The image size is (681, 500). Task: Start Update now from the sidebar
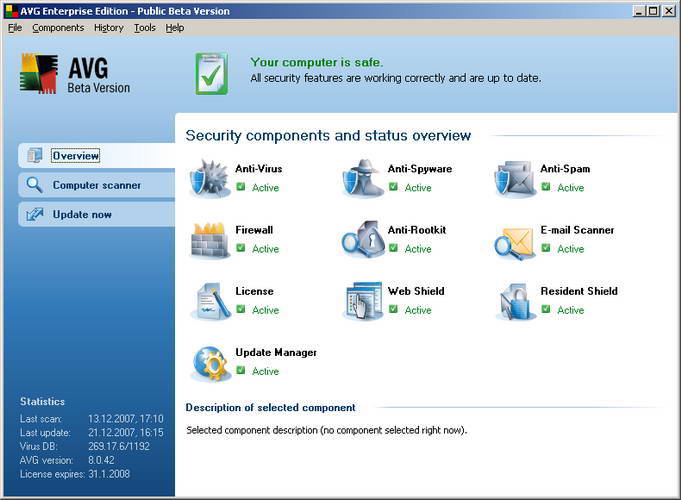coord(96,214)
